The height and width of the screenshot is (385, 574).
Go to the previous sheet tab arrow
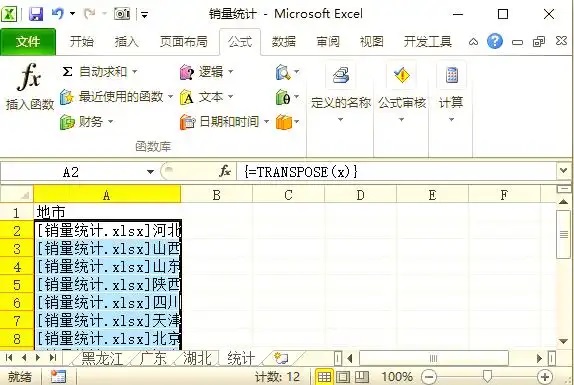point(24,358)
